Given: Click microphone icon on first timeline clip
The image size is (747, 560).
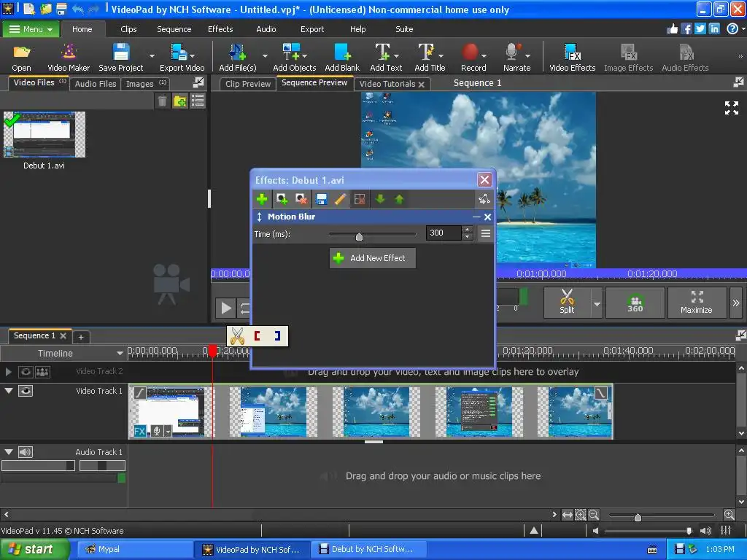Looking at the screenshot, I should [x=156, y=431].
